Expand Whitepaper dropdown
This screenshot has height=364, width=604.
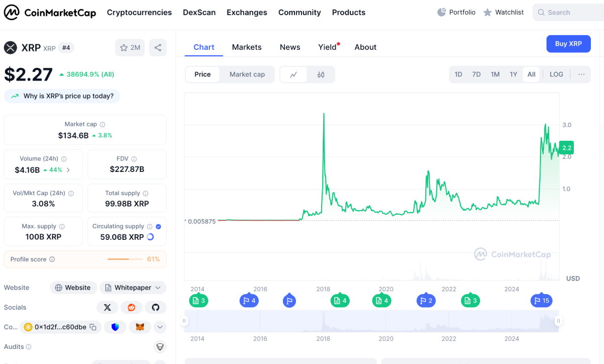(133, 288)
